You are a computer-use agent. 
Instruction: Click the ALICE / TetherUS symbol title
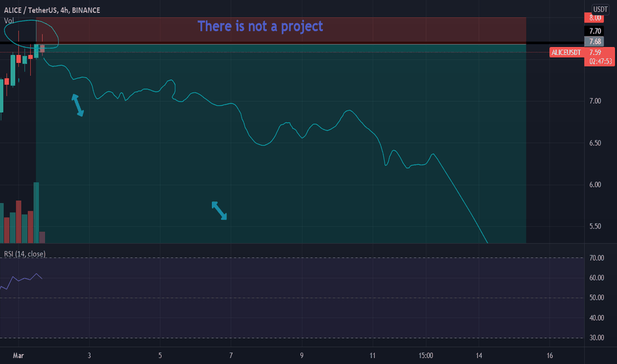[52, 10]
